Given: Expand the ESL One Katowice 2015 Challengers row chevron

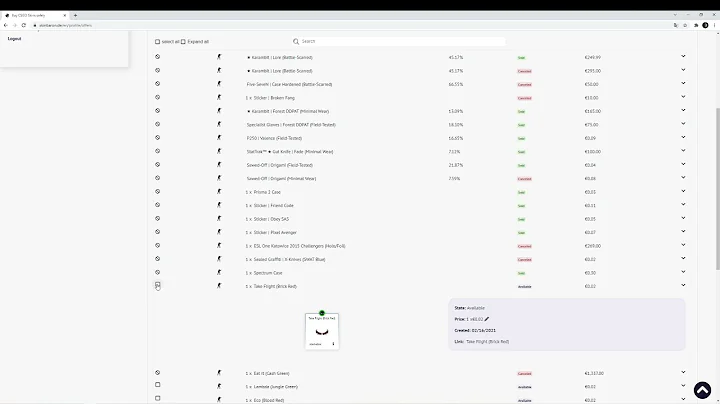Looking at the screenshot, I should (683, 245).
